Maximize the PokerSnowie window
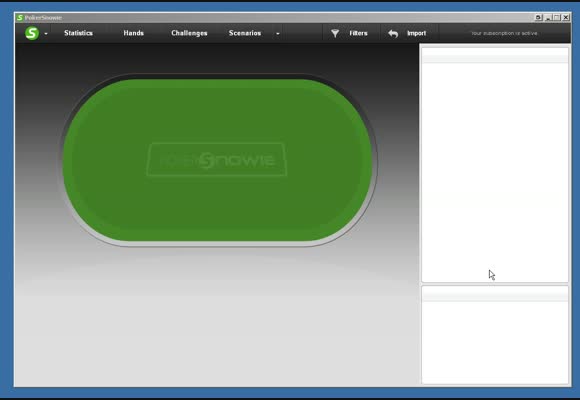The height and width of the screenshot is (400, 580). pos(557,17)
